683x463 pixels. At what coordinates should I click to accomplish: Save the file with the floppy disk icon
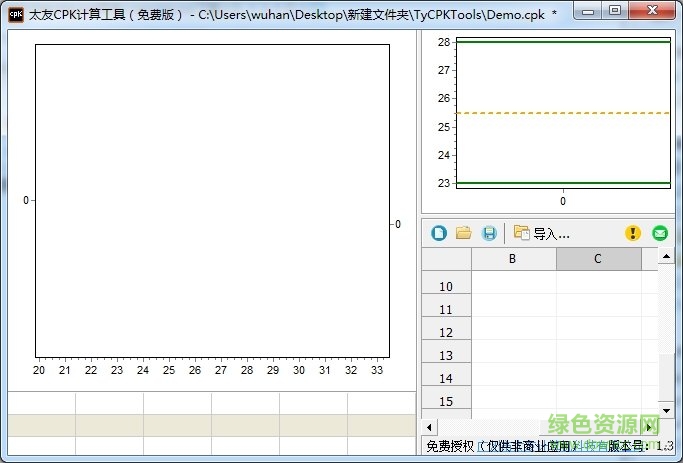(x=489, y=233)
